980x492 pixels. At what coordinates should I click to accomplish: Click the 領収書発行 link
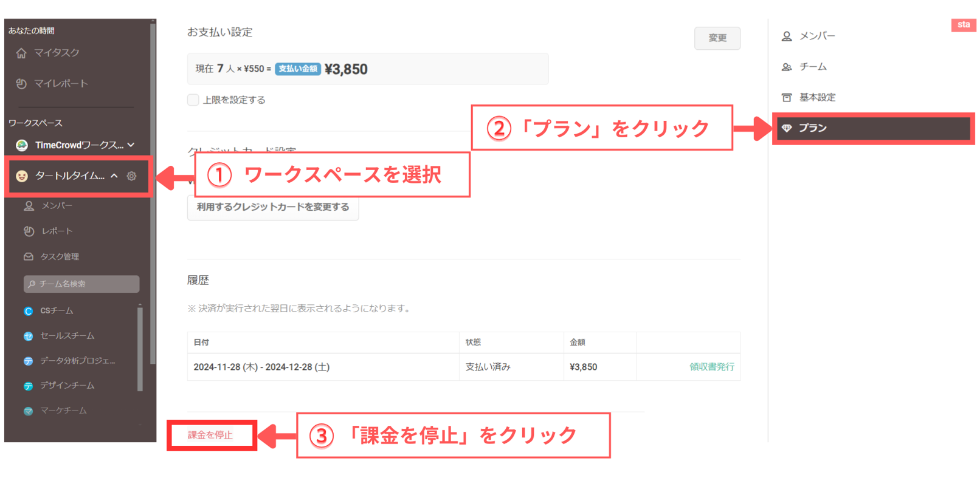pyautogui.click(x=712, y=367)
